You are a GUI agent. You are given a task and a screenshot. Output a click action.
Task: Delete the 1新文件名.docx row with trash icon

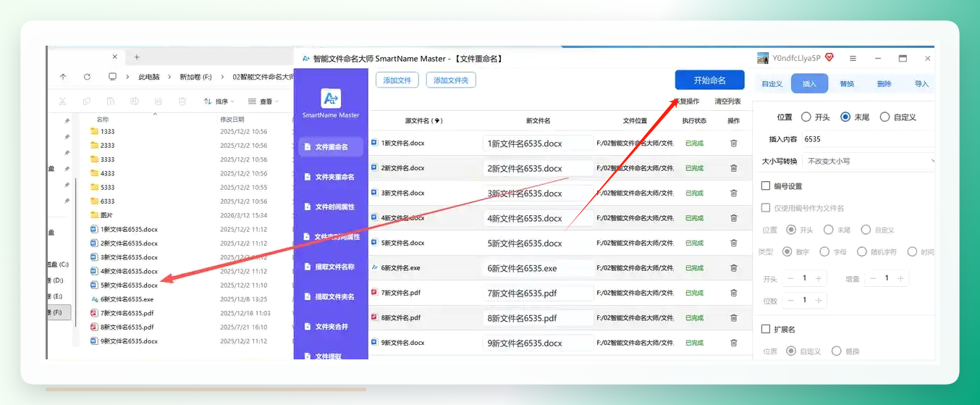point(733,143)
